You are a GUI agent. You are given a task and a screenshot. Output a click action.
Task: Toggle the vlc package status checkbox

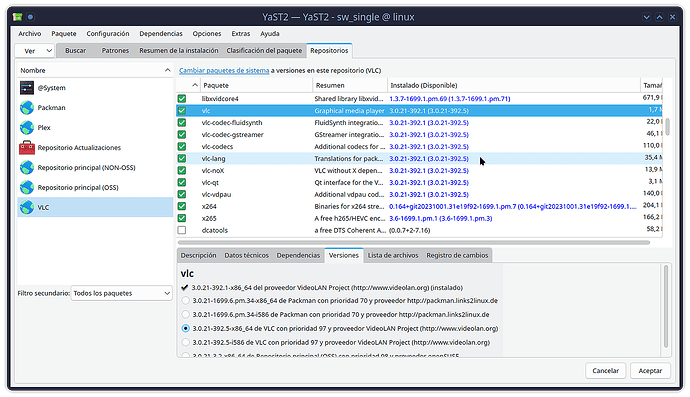pos(182,110)
